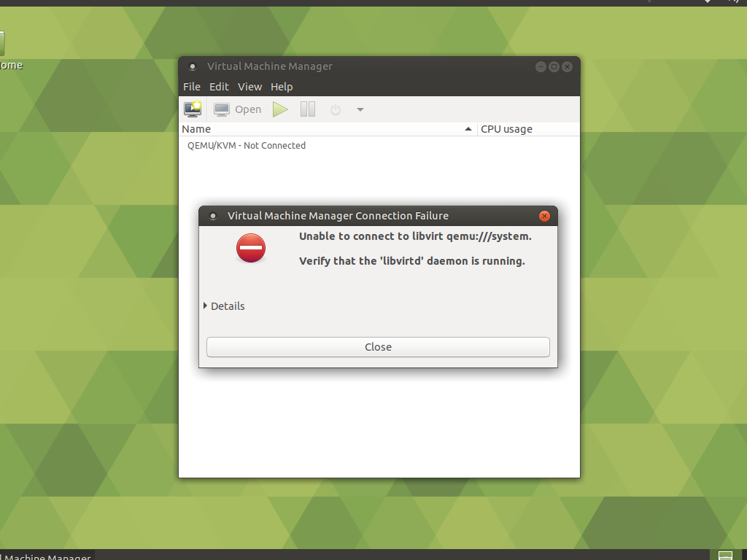
Task: Click the Virtual Machine Manager window icon
Action: coord(192,66)
